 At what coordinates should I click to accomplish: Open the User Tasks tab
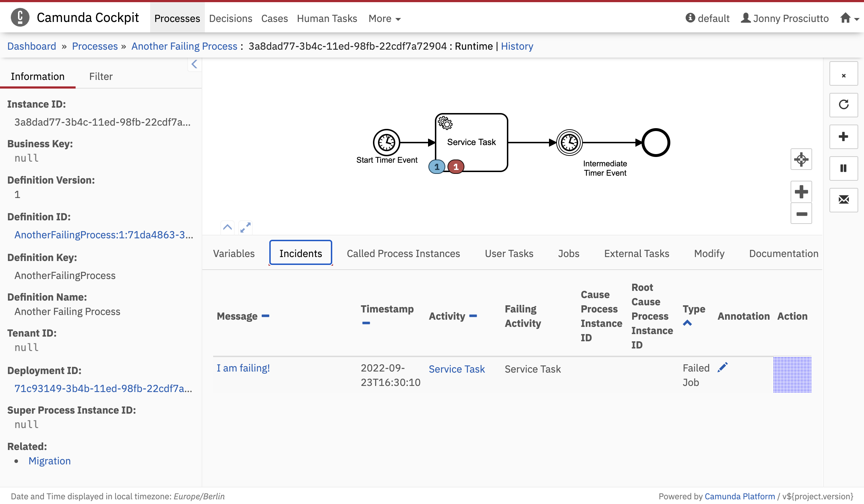509,253
